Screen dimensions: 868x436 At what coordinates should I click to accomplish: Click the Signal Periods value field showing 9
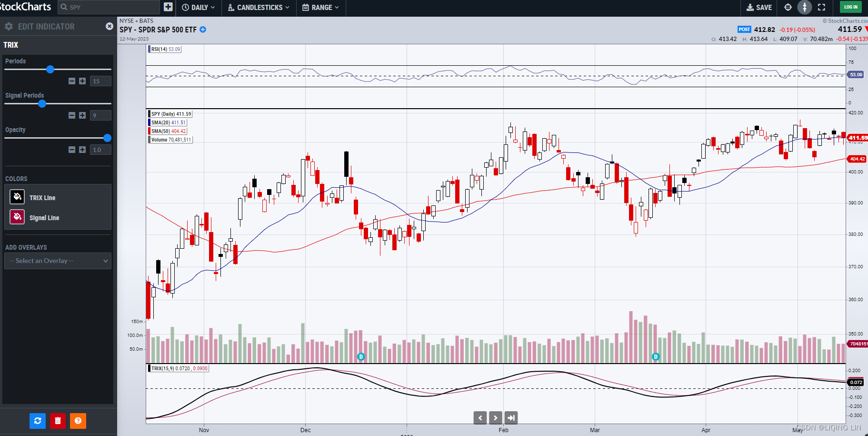100,115
